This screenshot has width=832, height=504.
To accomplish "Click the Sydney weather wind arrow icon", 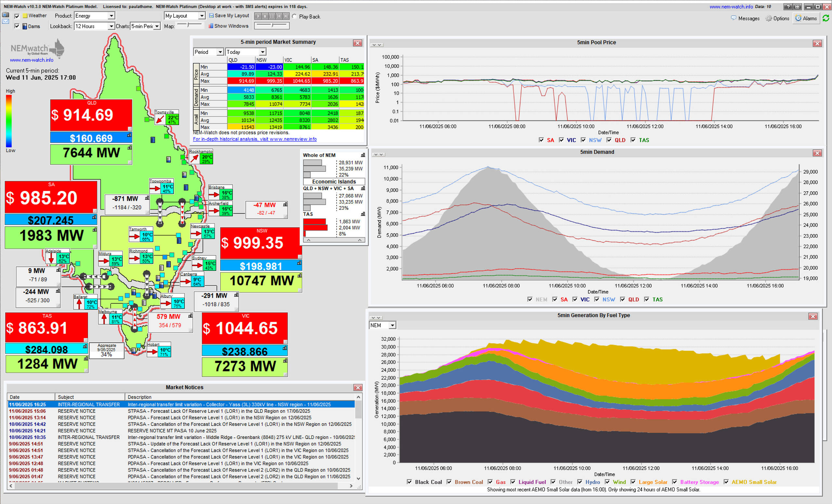I will point(197,266).
